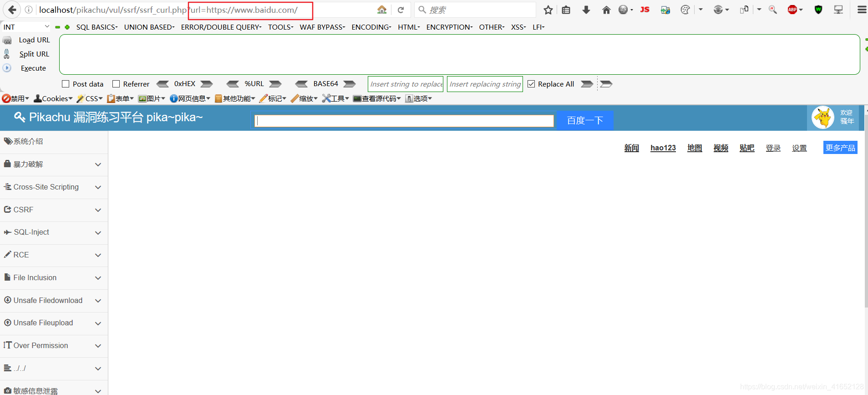Click the address bar URL text
Image resolution: width=868 pixels, height=395 pixels.
pyautogui.click(x=168, y=10)
